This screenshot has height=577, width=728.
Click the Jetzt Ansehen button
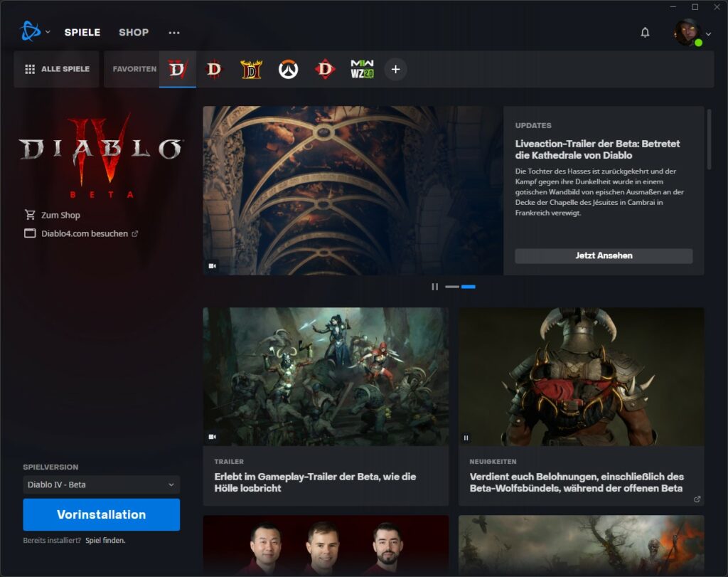[x=604, y=255]
